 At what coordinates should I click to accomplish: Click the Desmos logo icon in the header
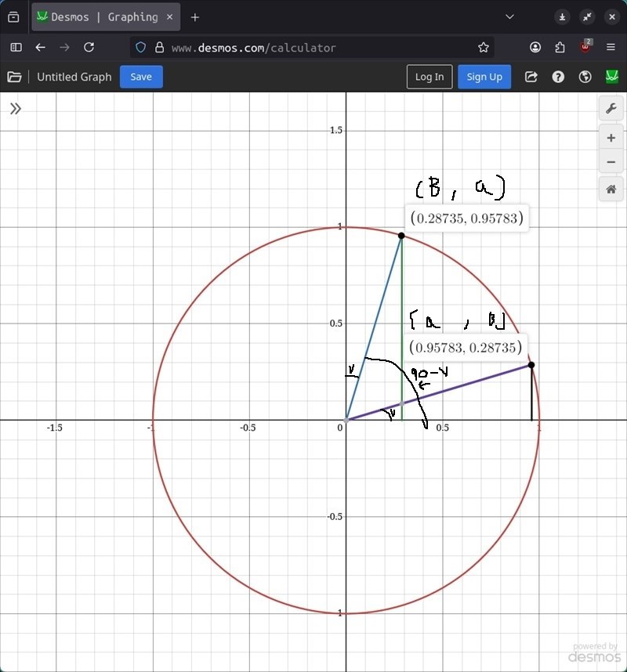(x=611, y=77)
